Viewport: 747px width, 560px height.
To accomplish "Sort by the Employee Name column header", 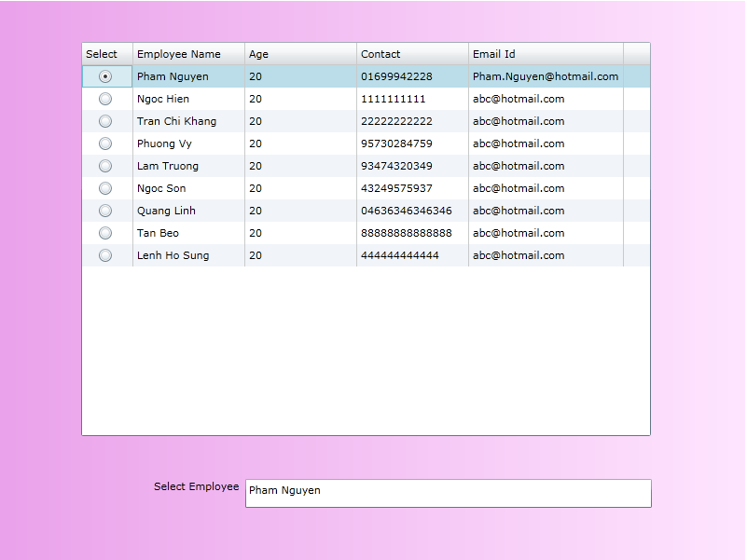I will pyautogui.click(x=188, y=54).
